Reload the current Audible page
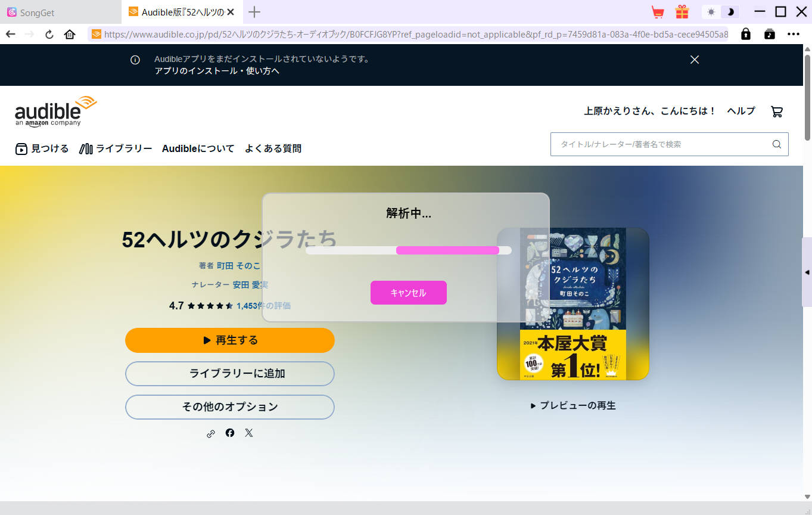 pos(49,34)
